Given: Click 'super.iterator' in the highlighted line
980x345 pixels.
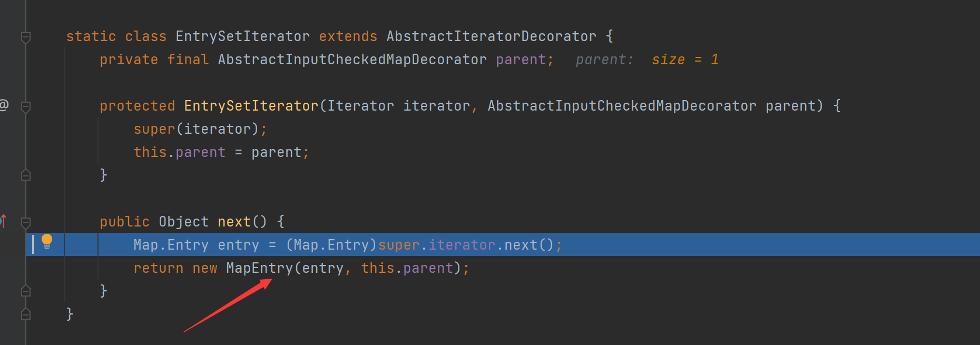Looking at the screenshot, I should (x=436, y=245).
